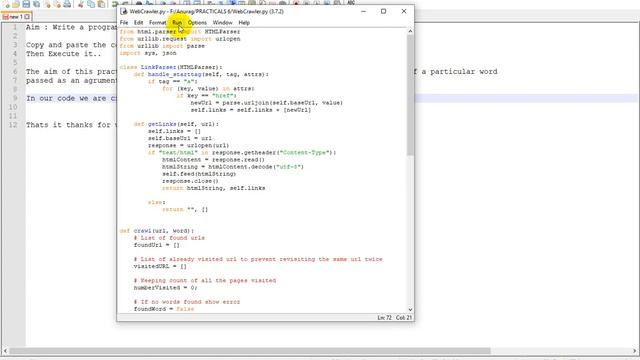Open the Options menu in IDLE
This screenshot has height=360, width=640.
pos(197,22)
